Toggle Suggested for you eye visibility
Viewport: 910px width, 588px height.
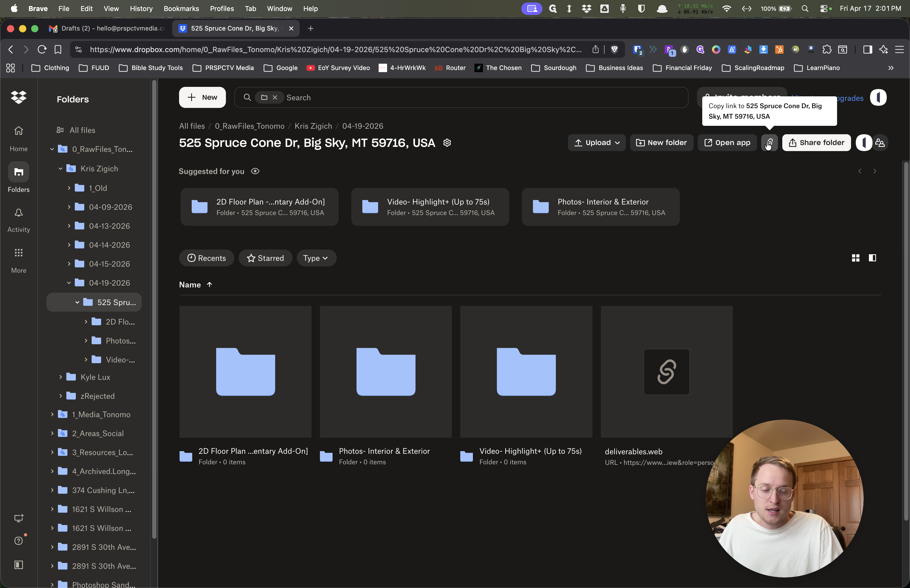pyautogui.click(x=255, y=171)
